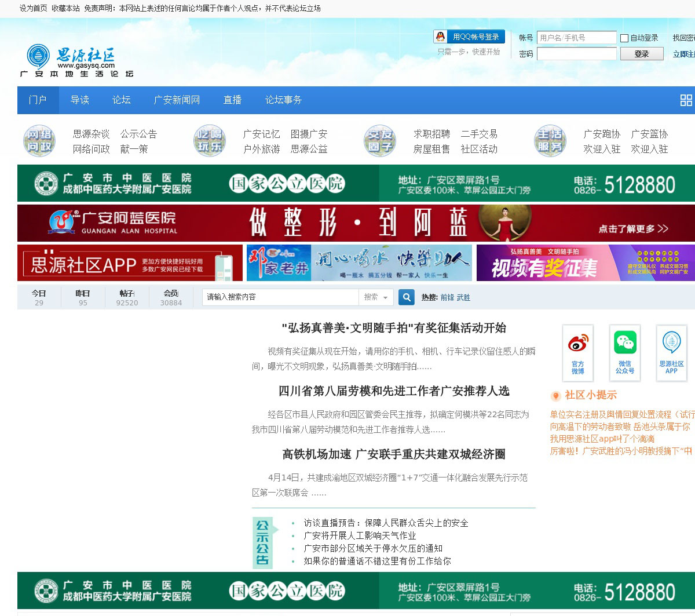Click the 交友圈子 round category icon
Image resolution: width=695 pixels, height=616 pixels.
click(379, 141)
